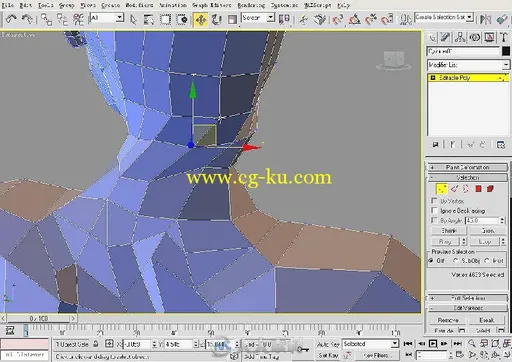This screenshot has width=512, height=362.
Task: Select Preview Selection Multi radio
Action: (486, 261)
